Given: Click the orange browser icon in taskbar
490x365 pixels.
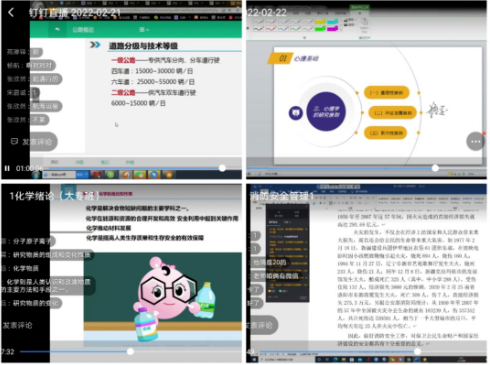Looking at the screenshot, I should pyautogui.click(x=126, y=174).
